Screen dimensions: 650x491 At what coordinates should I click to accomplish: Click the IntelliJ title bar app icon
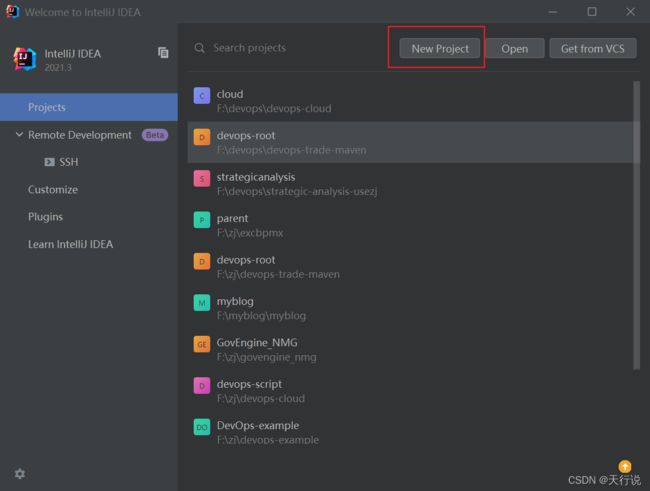coord(12,12)
